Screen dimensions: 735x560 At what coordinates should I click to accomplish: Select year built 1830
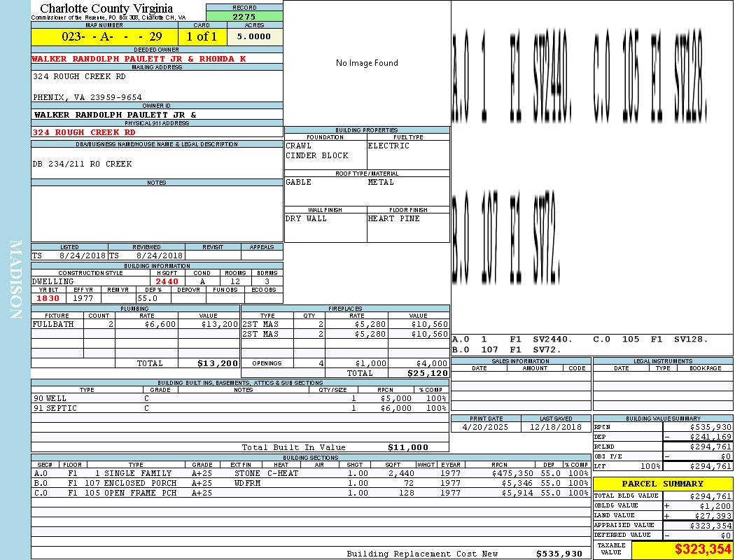[x=48, y=298]
